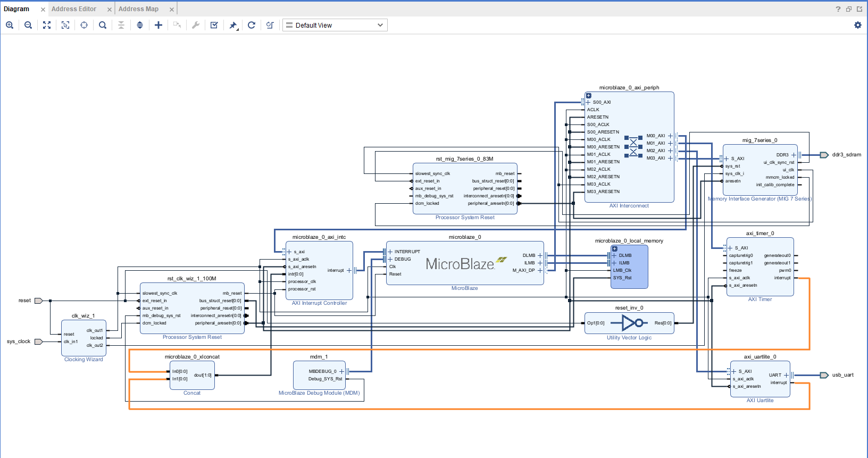This screenshot has height=458, width=868.
Task: Expand the microblaze_0_axi_periph block hierarchy
Action: (589, 96)
